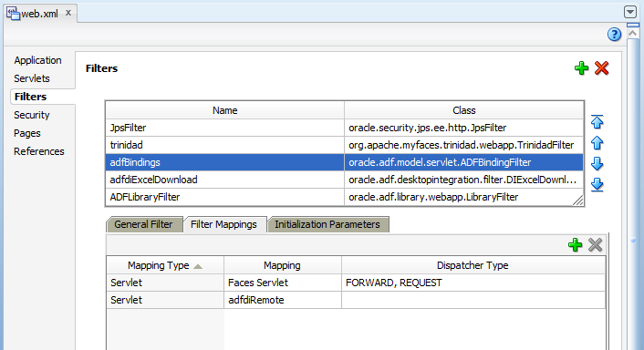Click Servlet type in adfdiRemote row
Viewport: 644px width, 350px height.
(x=165, y=300)
